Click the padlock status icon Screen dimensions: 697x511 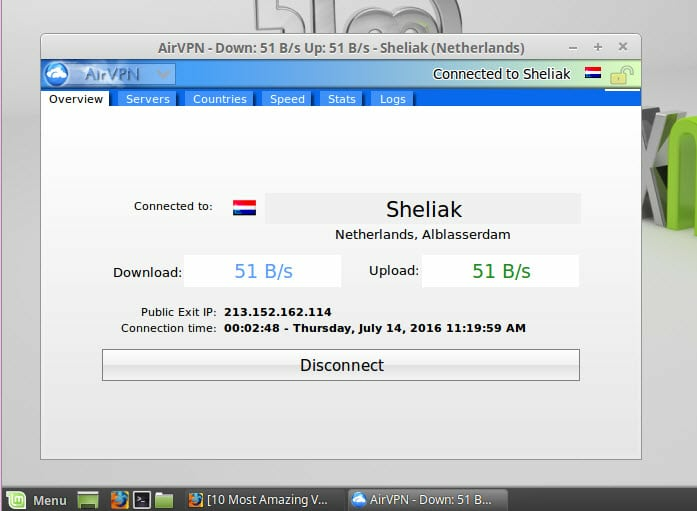click(x=622, y=74)
